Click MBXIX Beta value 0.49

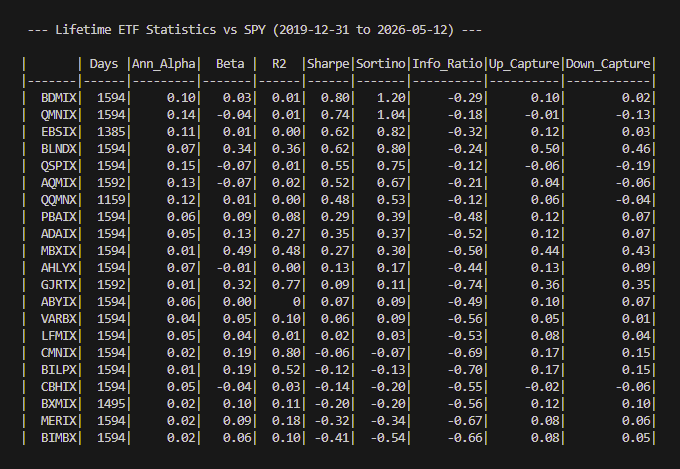point(237,251)
